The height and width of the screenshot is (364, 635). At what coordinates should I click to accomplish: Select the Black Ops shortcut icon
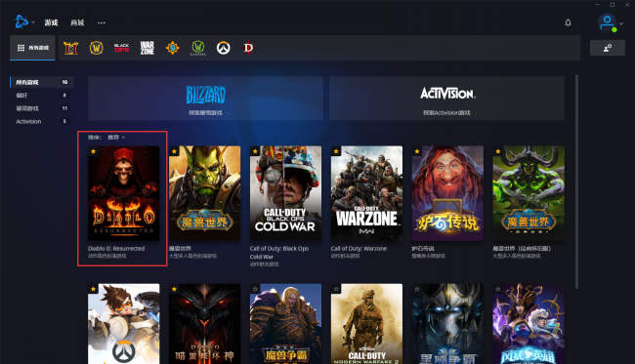[121, 48]
